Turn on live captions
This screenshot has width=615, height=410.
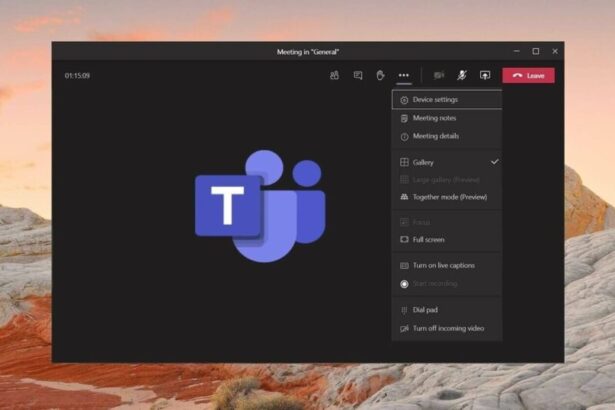pyautogui.click(x=447, y=266)
